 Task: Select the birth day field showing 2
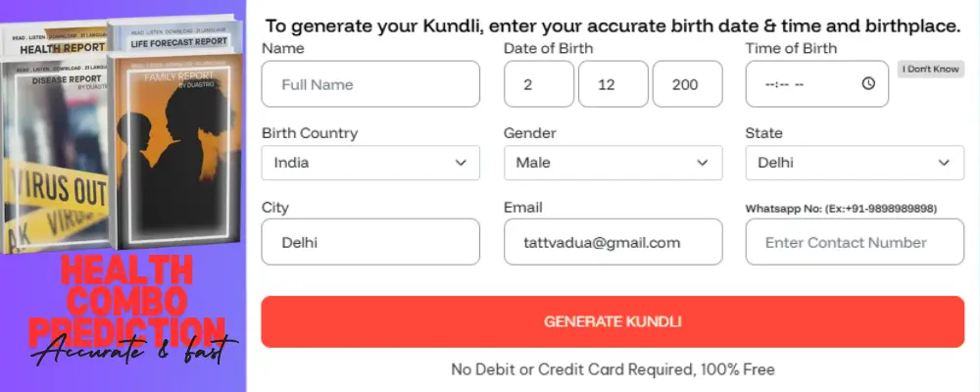[x=538, y=84]
